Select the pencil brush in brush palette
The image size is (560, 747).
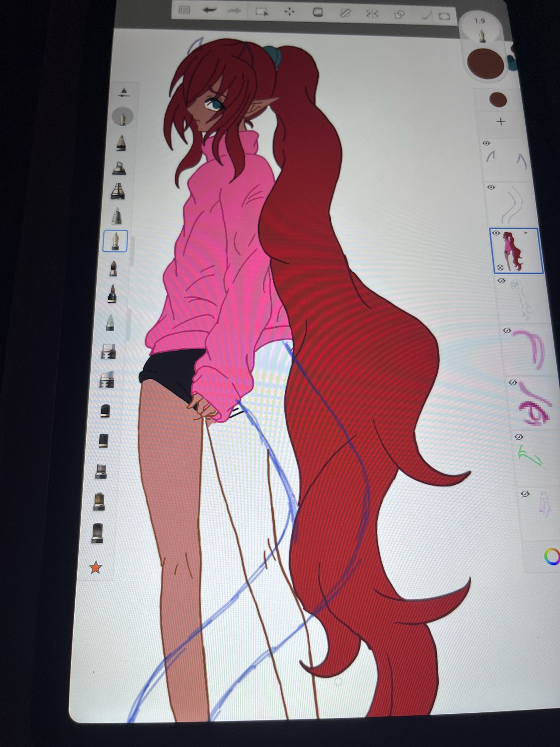121,143
